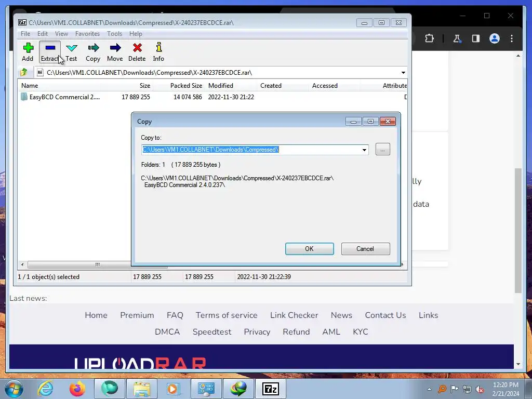Click the Move toolbar icon
Image resolution: width=532 pixels, height=399 pixels.
click(x=115, y=52)
